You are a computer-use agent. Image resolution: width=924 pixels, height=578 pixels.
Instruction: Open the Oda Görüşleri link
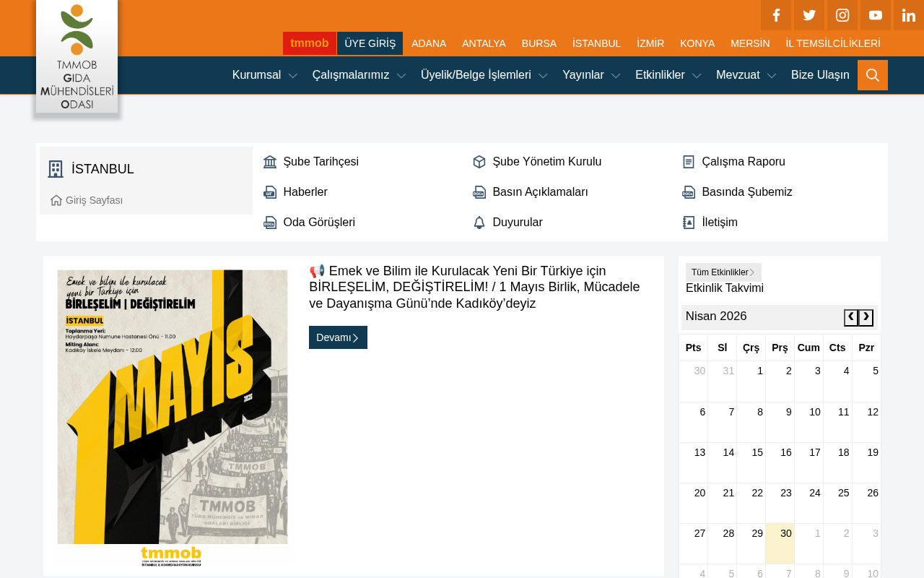(319, 223)
